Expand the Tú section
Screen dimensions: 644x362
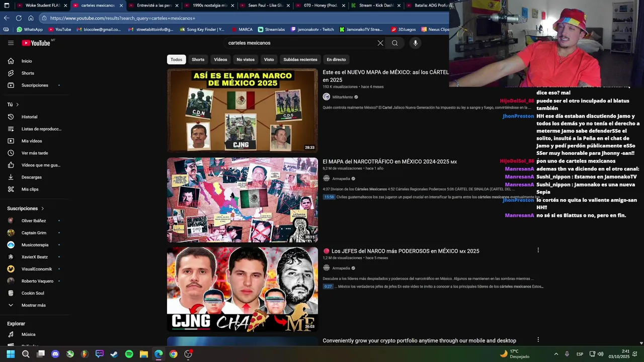point(13,105)
